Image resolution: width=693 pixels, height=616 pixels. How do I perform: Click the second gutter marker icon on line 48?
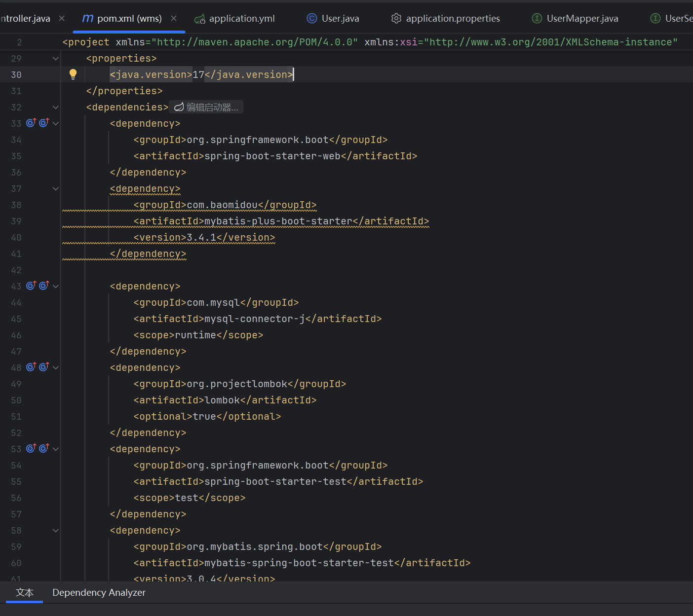tap(44, 366)
